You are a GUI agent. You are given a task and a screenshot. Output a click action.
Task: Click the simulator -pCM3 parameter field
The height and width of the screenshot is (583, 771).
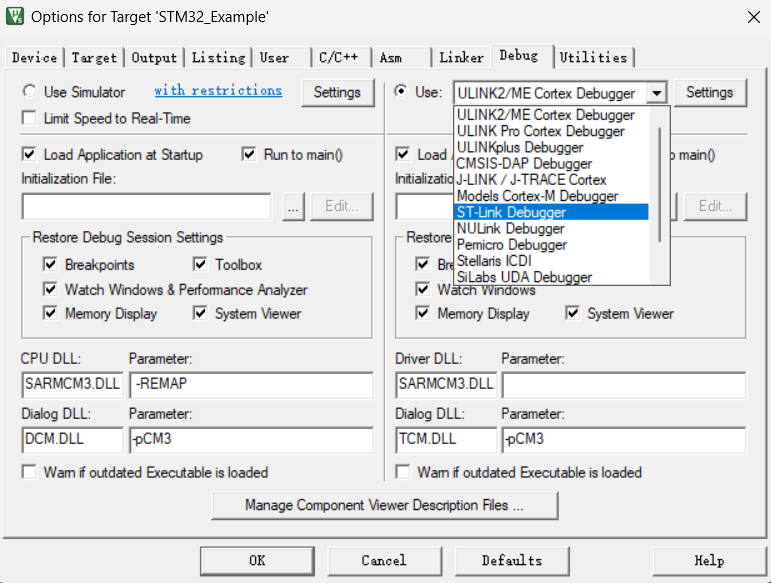(251, 439)
